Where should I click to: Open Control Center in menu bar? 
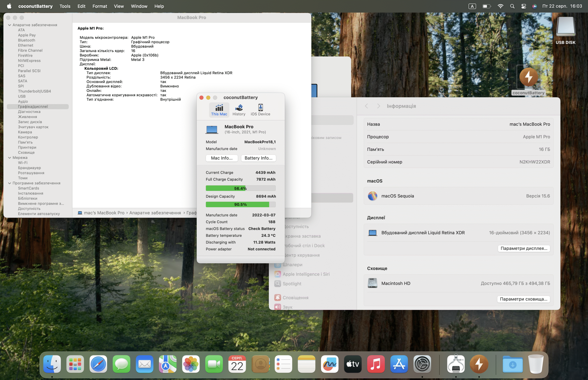pyautogui.click(x=523, y=6)
